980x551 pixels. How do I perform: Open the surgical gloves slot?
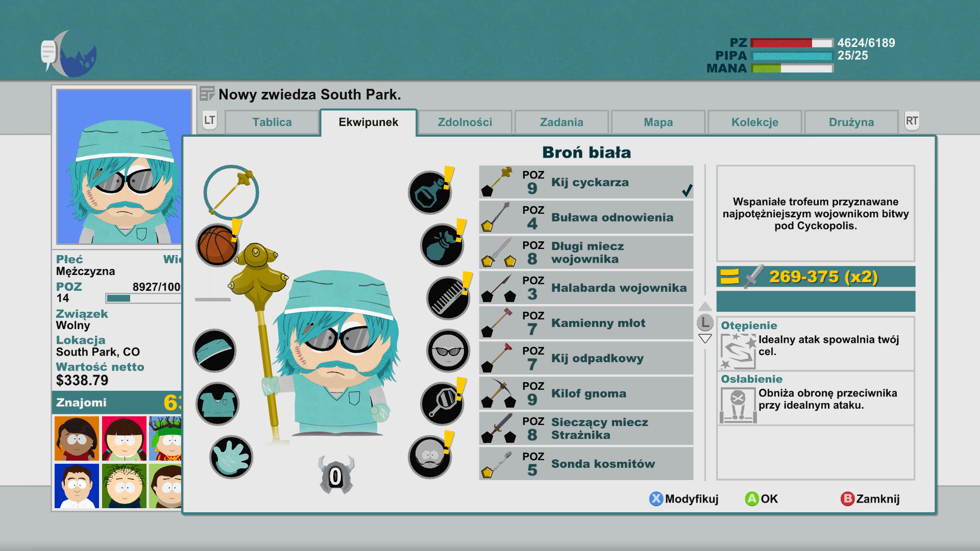pyautogui.click(x=231, y=457)
